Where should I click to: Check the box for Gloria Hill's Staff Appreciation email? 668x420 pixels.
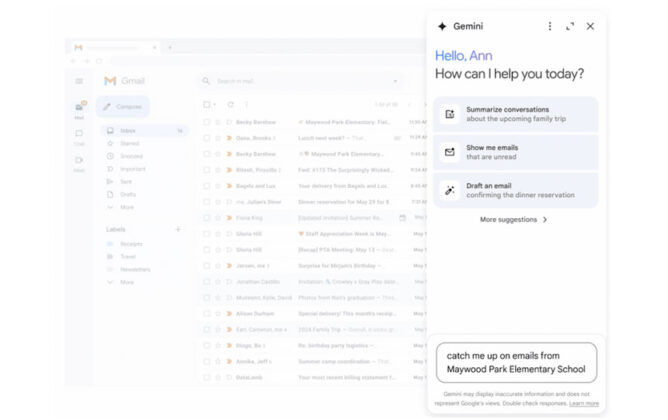click(207, 233)
